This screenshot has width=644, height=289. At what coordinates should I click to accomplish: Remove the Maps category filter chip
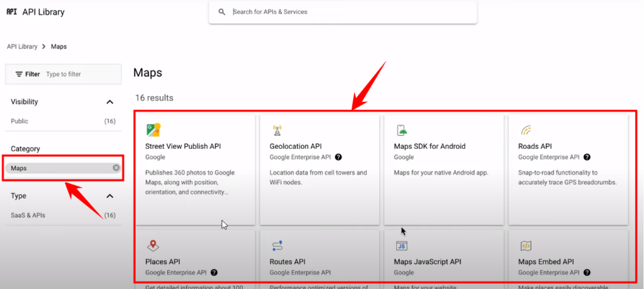pyautogui.click(x=116, y=168)
